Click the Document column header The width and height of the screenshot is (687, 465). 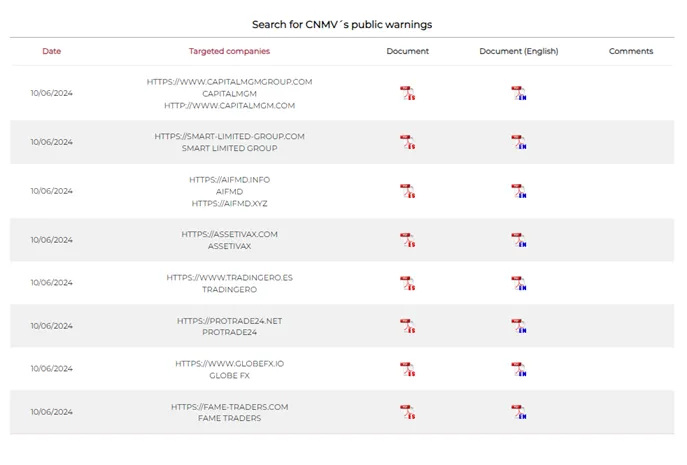[x=407, y=51]
